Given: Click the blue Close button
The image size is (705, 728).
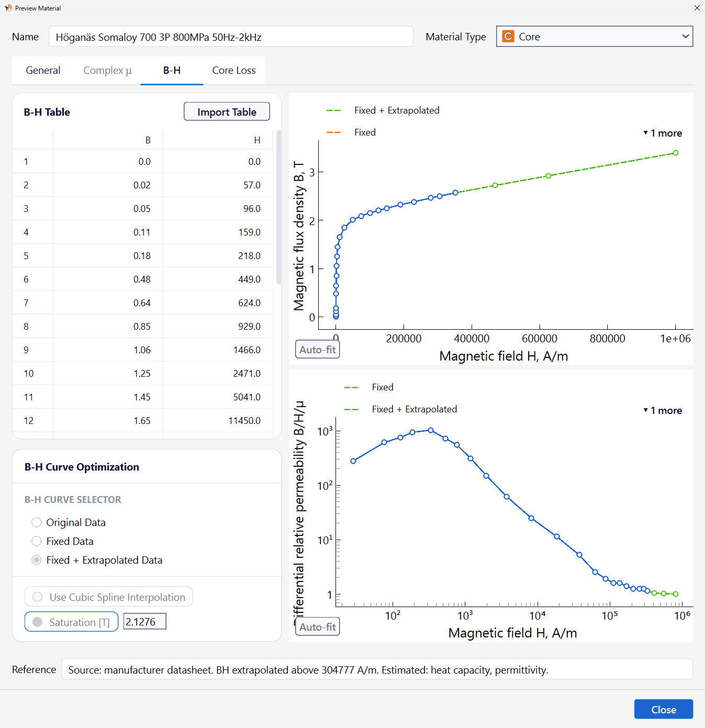Looking at the screenshot, I should 664,709.
